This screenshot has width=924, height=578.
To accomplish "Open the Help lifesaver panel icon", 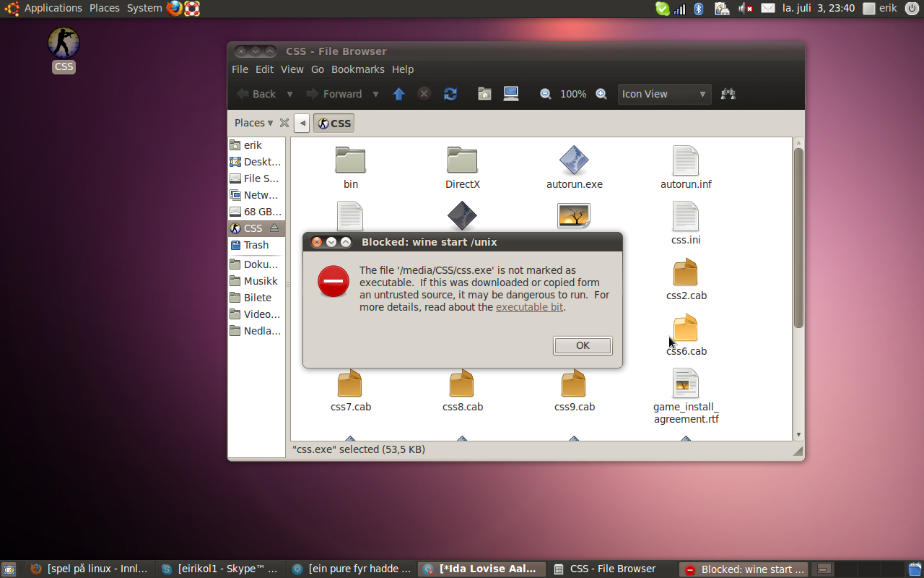I will click(192, 9).
